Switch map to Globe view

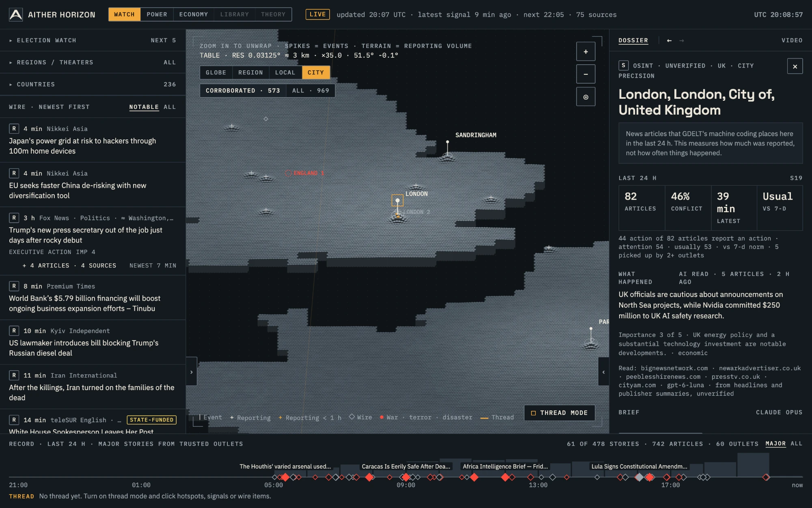pos(216,72)
